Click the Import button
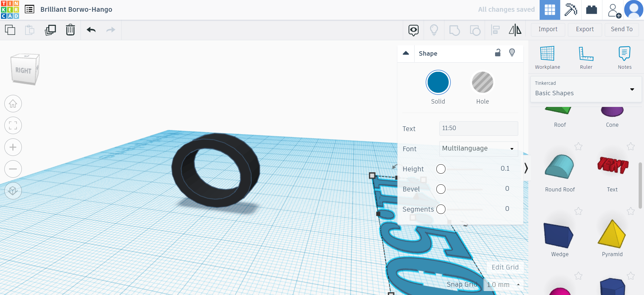The height and width of the screenshot is (295, 644). pyautogui.click(x=548, y=29)
